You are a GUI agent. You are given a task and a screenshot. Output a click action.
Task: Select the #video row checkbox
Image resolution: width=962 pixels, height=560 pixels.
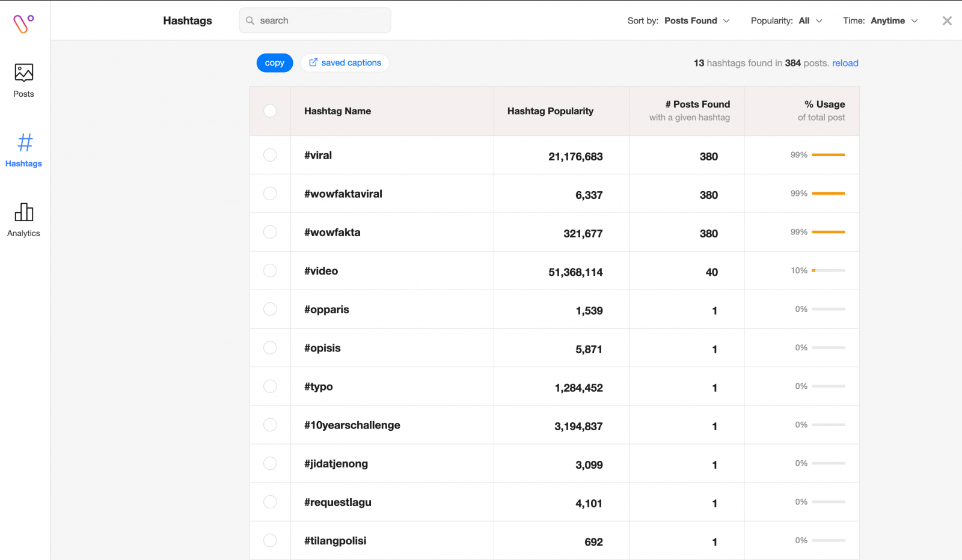point(270,270)
